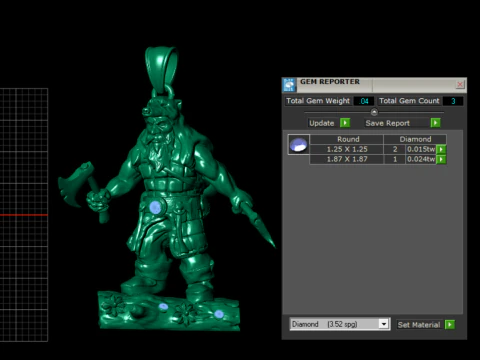
Task: Click the green Save Report arrow
Action: [435, 123]
